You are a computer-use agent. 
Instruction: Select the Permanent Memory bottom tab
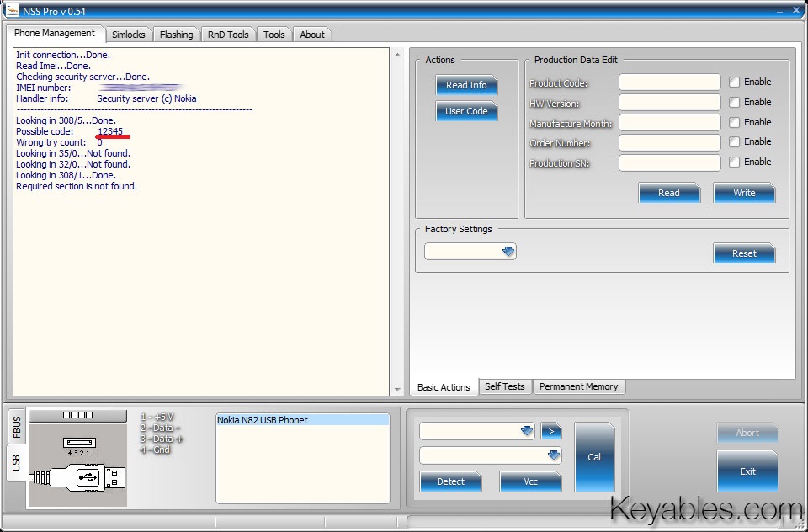tap(579, 386)
